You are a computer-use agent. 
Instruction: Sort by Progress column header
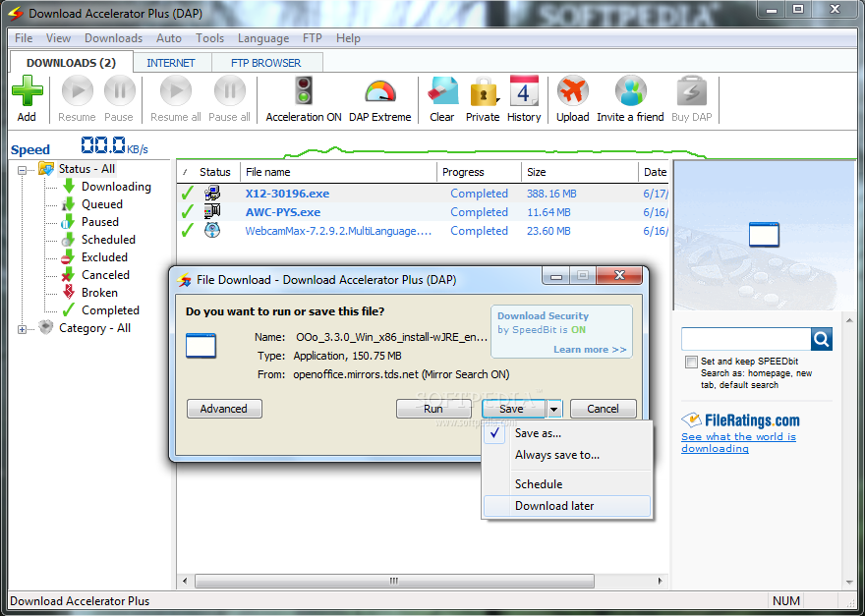[x=479, y=172]
